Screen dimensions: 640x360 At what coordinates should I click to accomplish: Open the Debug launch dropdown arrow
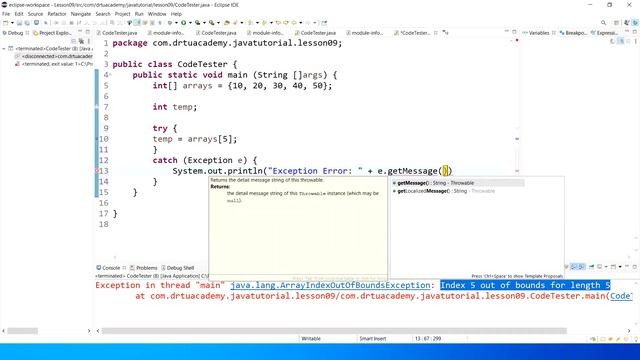tap(176, 23)
